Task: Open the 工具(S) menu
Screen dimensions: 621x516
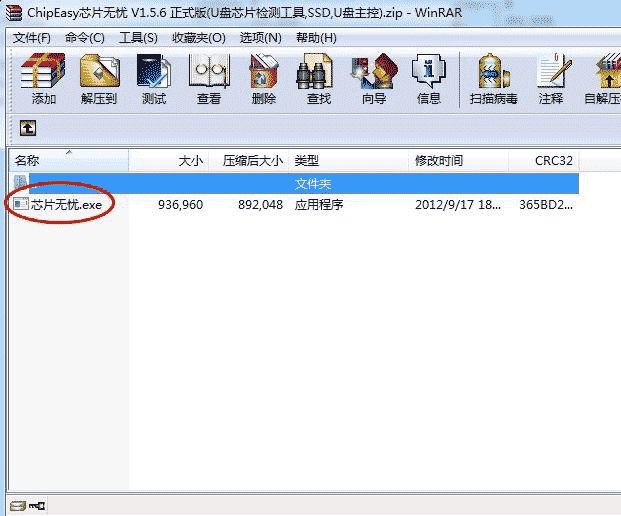Action: tap(138, 38)
